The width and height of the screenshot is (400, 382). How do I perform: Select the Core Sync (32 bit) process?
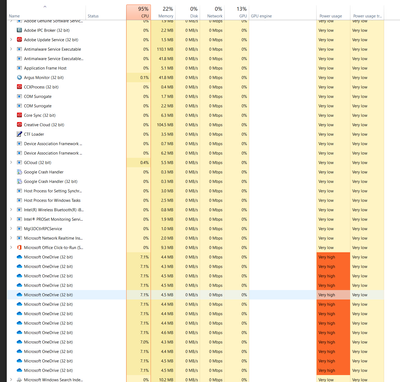point(195,115)
